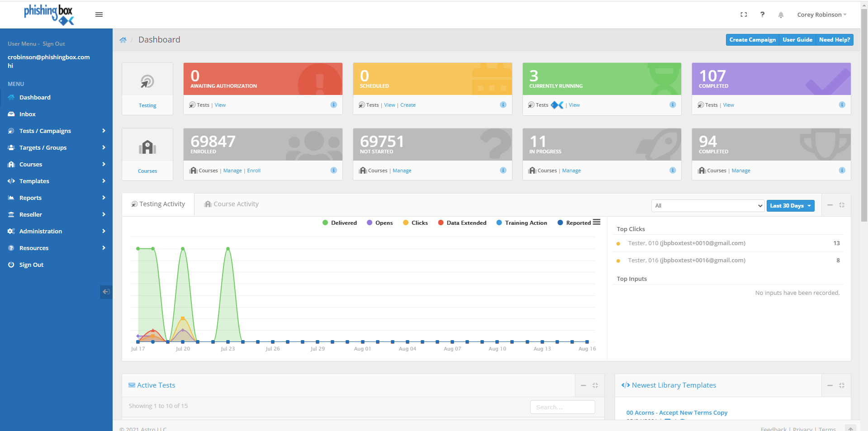Screen dimensions: 868x431
Task: Click the Create Campaign button
Action: 752,40
